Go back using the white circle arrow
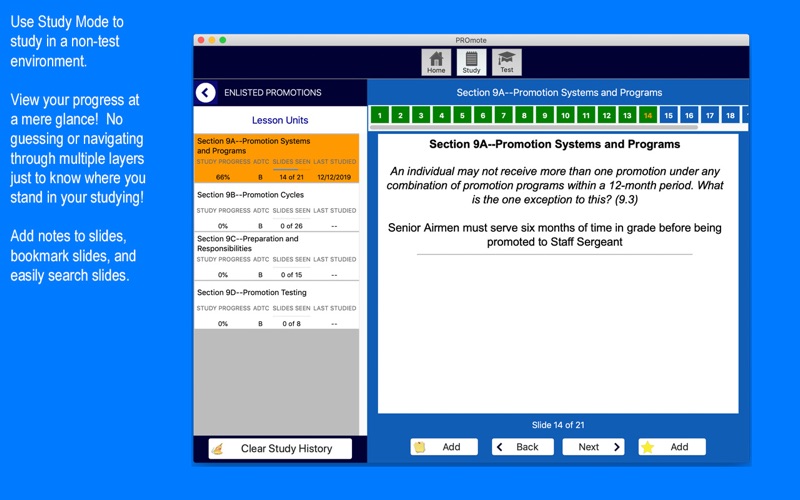800x500 pixels. pos(205,93)
